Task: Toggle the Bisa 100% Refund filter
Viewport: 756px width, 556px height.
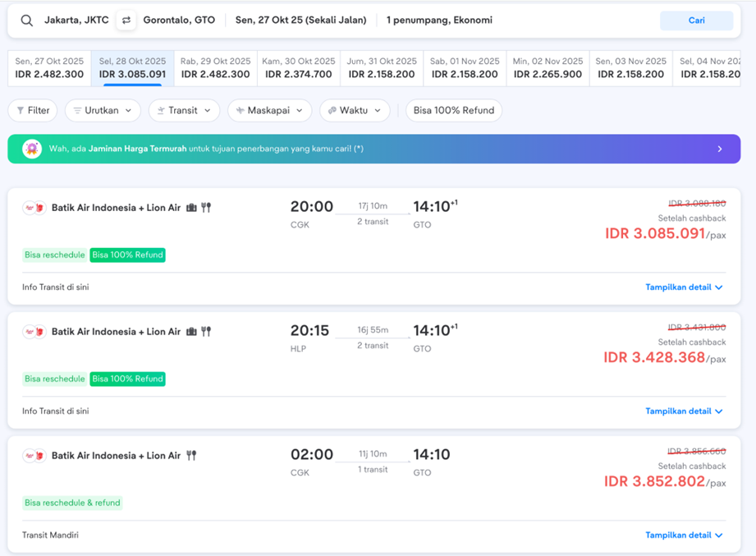Action: click(x=453, y=111)
